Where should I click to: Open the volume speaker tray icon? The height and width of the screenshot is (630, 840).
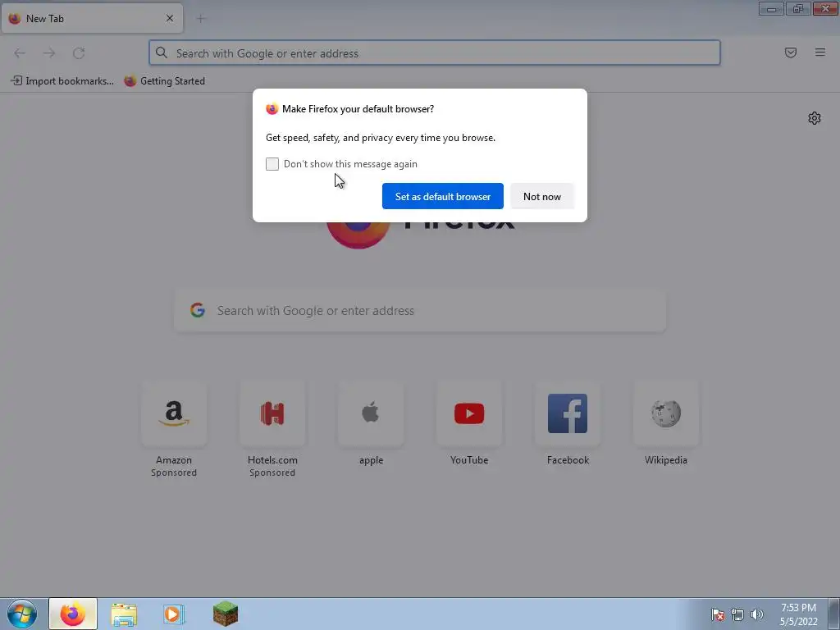coord(757,614)
